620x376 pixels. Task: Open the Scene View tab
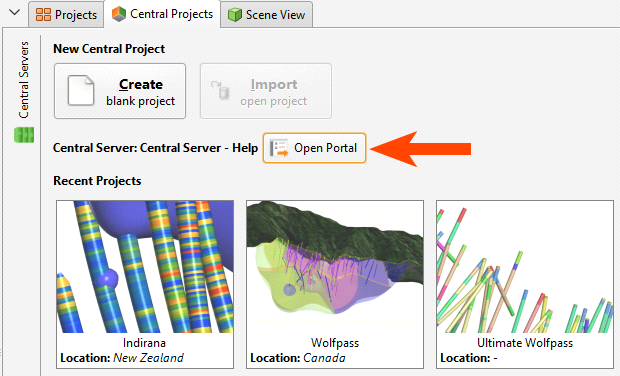pos(267,15)
